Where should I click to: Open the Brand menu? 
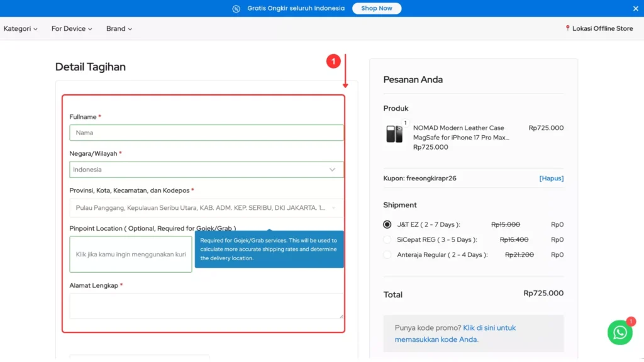click(119, 29)
